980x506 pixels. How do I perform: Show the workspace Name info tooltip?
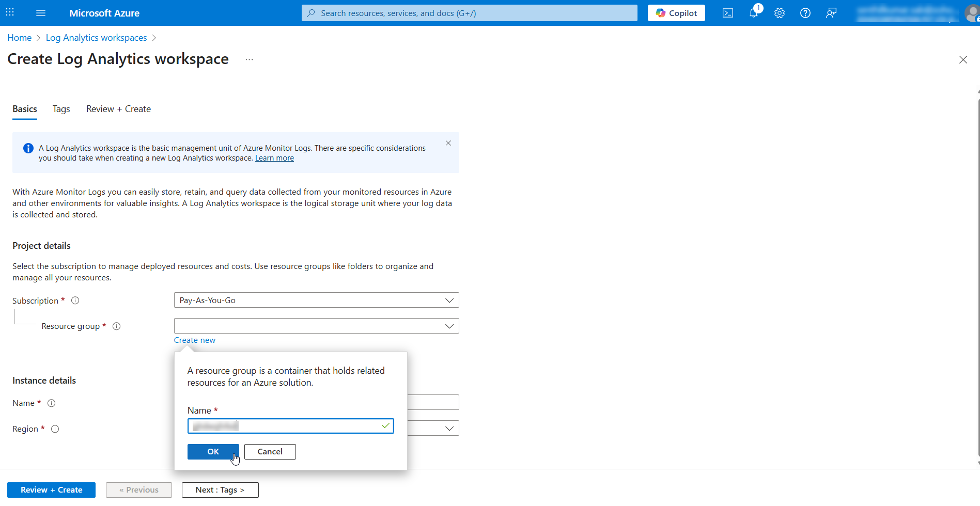coord(51,403)
